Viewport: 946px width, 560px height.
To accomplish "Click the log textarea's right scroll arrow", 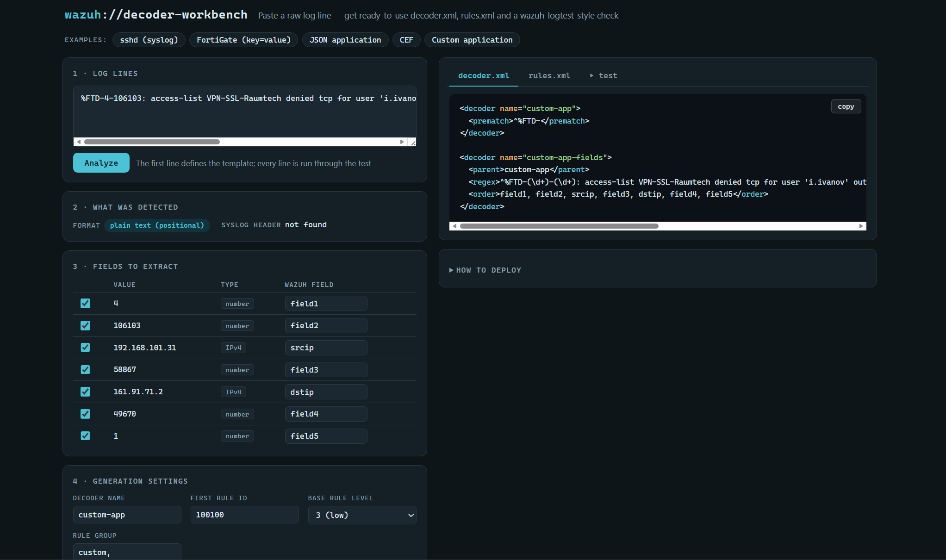I will tap(402, 142).
